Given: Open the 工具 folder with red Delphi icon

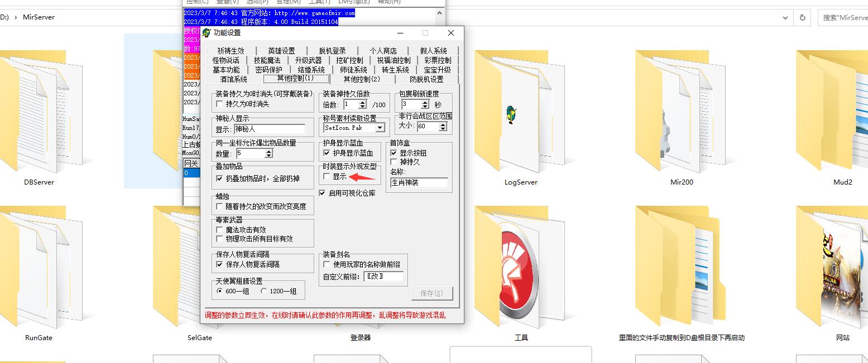Looking at the screenshot, I should 520,268.
